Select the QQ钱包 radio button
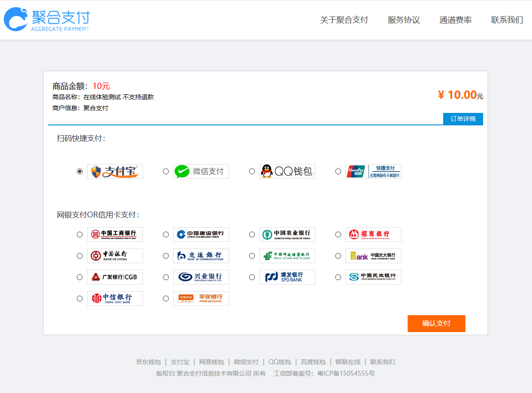The image size is (532, 393). (x=252, y=172)
